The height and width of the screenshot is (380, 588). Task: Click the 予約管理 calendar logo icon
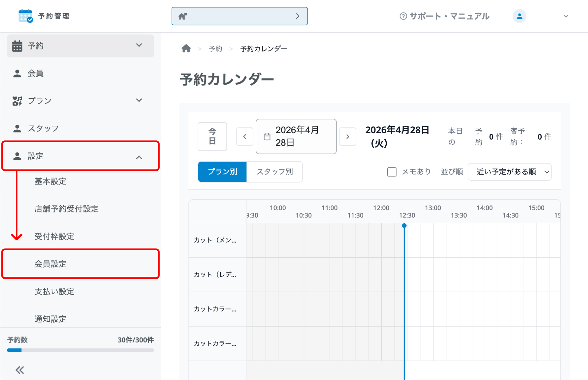pyautogui.click(x=26, y=16)
